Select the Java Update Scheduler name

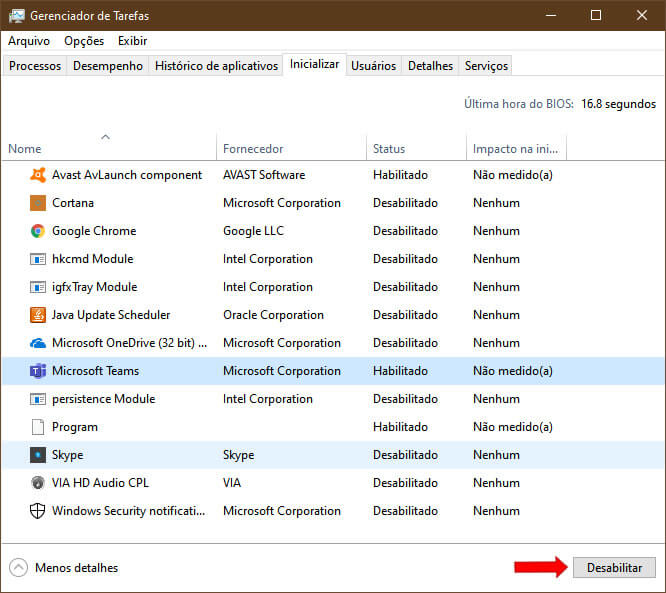(111, 315)
